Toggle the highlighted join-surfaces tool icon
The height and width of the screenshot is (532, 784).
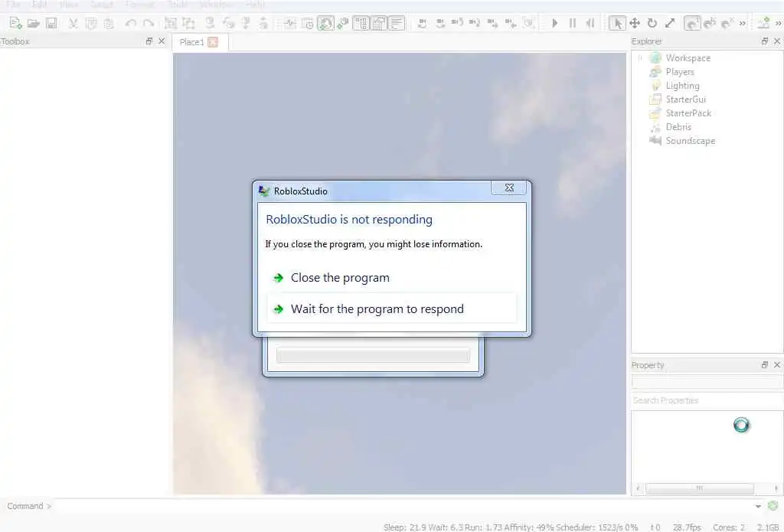pos(692,23)
